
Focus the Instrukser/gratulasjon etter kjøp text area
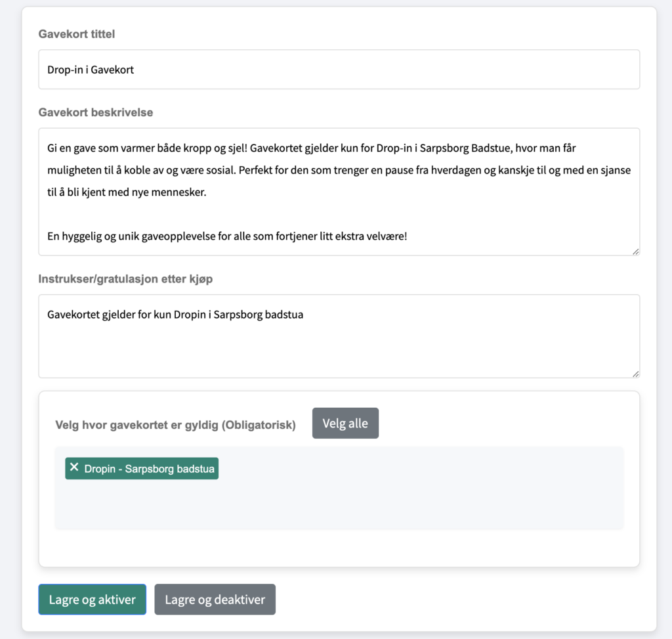tap(339, 348)
